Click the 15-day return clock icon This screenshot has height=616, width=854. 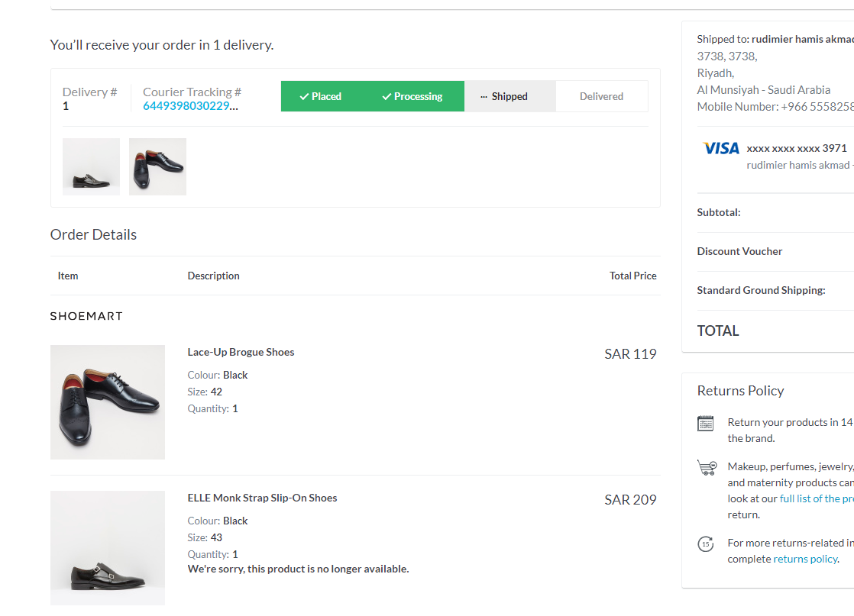click(706, 544)
